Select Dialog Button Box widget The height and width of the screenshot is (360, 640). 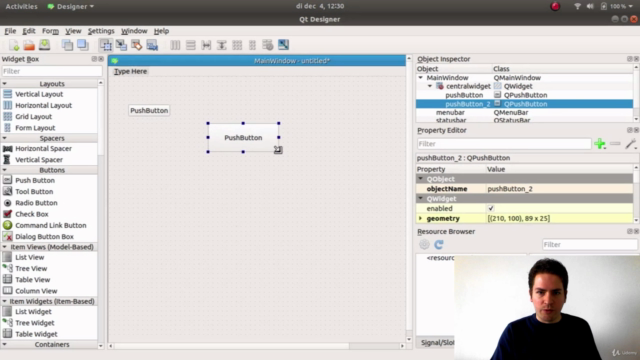(44, 237)
